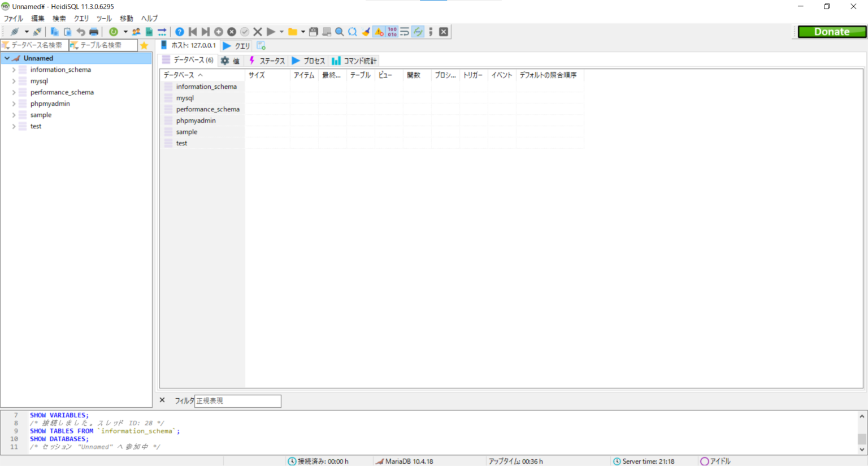Open the user manager icon
Screen dimensions: 868x466
(136, 32)
